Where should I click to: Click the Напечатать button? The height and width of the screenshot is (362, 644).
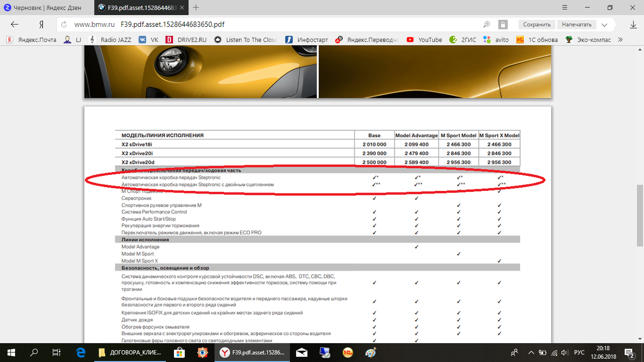(x=577, y=25)
